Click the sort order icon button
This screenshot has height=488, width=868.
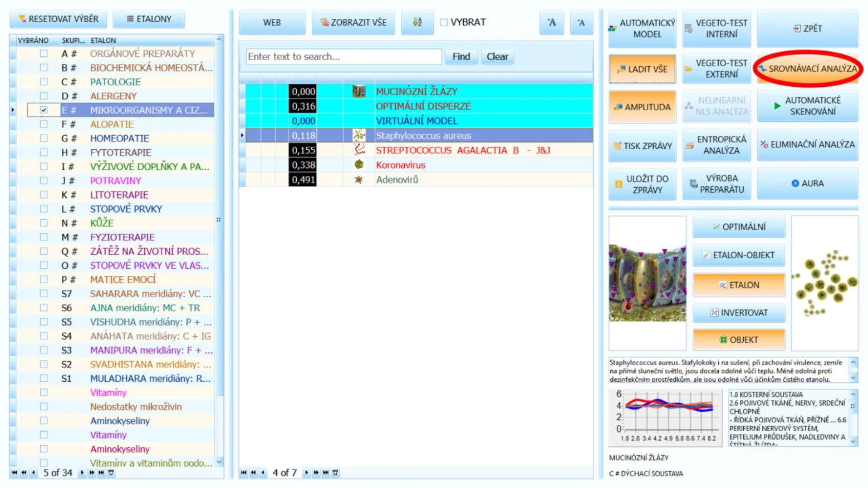pos(417,22)
